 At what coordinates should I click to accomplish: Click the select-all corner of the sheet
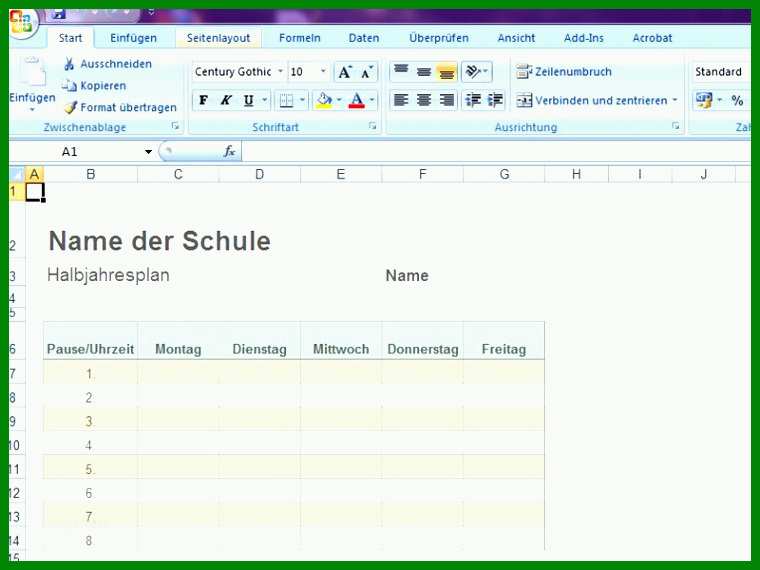click(17, 174)
